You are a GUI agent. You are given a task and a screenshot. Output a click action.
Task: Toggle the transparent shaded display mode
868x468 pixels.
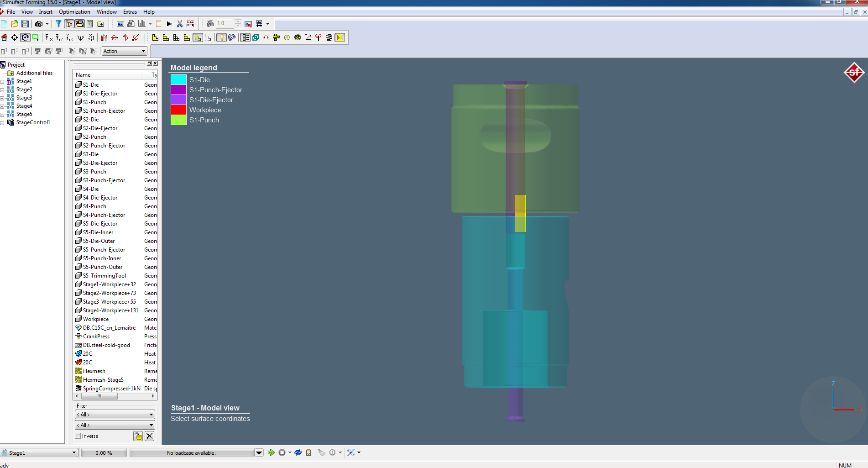(198, 37)
